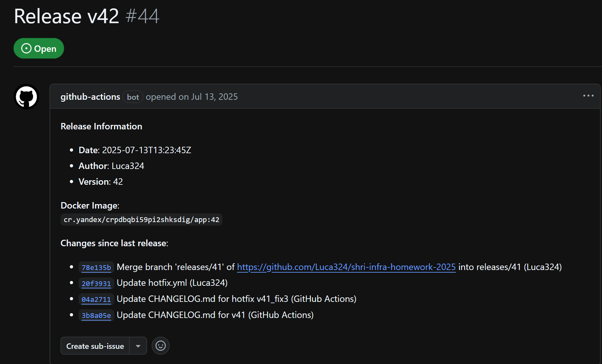Click the bot label badge

133,97
